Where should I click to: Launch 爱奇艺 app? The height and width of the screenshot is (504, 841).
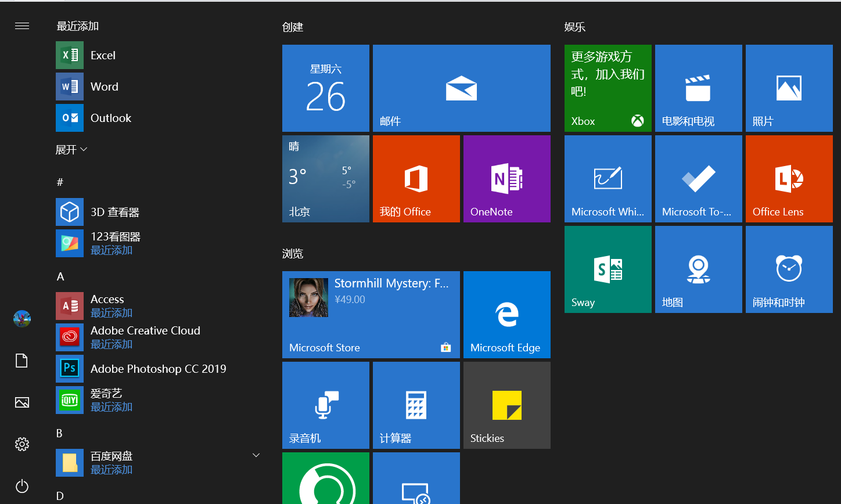point(157,400)
